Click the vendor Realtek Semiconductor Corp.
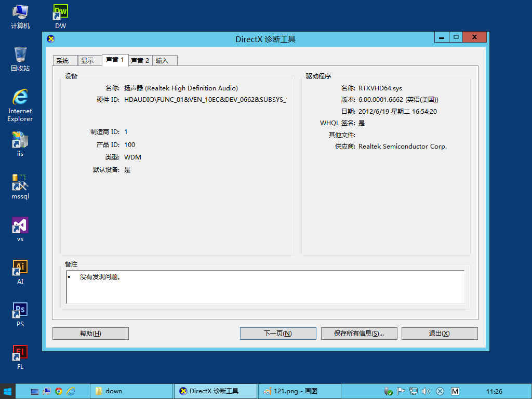The image size is (532, 399). pos(403,147)
